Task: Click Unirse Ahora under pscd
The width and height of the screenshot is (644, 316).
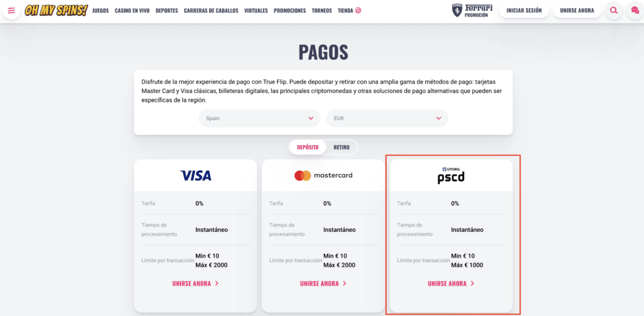Action: (451, 283)
